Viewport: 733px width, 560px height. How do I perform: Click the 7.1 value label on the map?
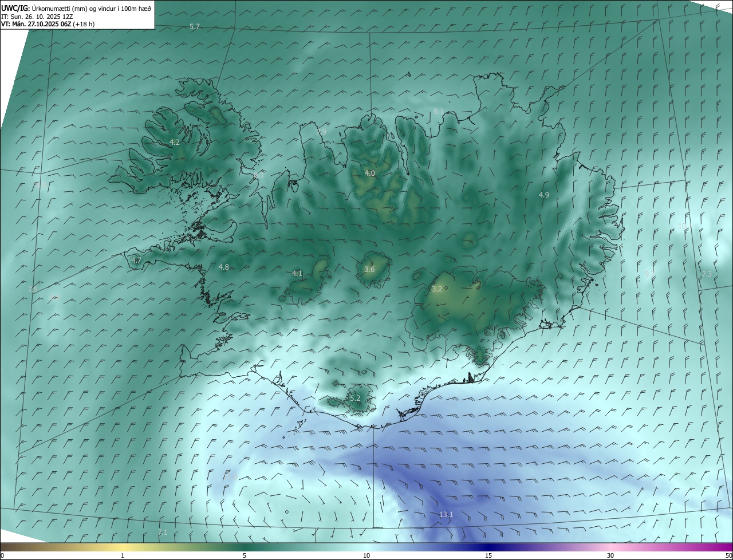pos(163,533)
